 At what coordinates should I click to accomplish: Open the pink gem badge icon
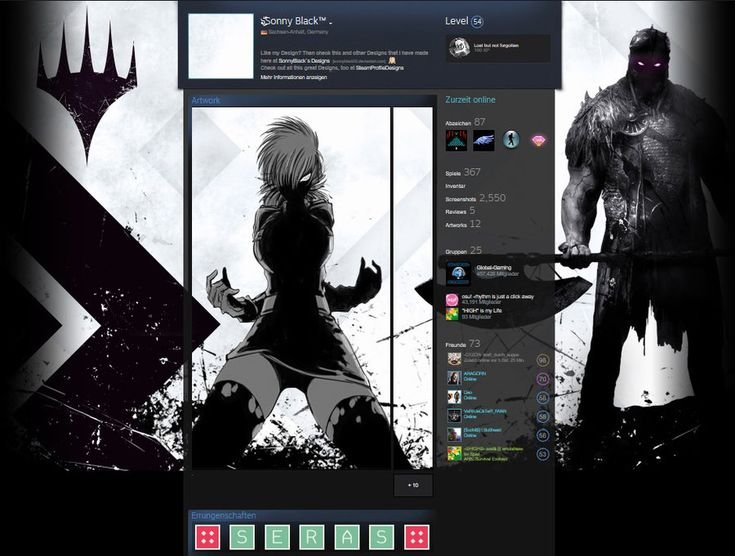coord(539,140)
